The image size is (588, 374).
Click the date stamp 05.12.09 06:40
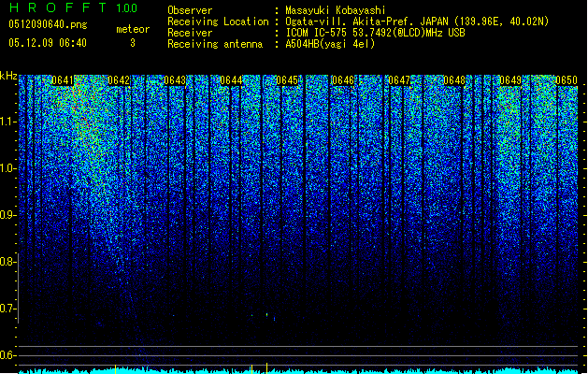click(x=48, y=43)
